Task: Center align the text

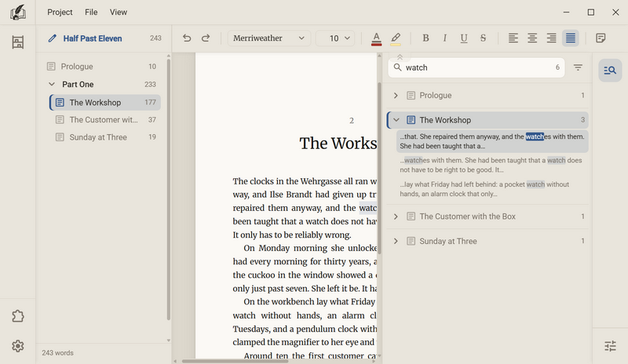Action: click(532, 38)
